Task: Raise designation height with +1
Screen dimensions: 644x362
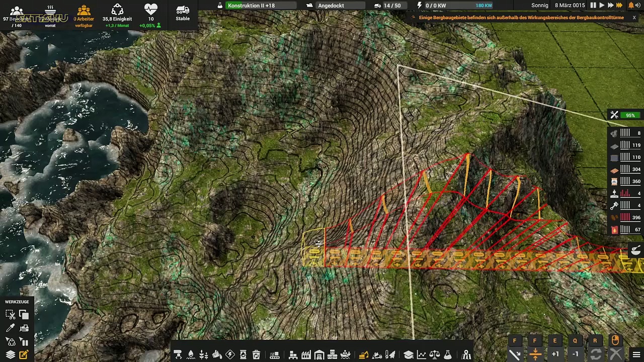Action: [555, 354]
